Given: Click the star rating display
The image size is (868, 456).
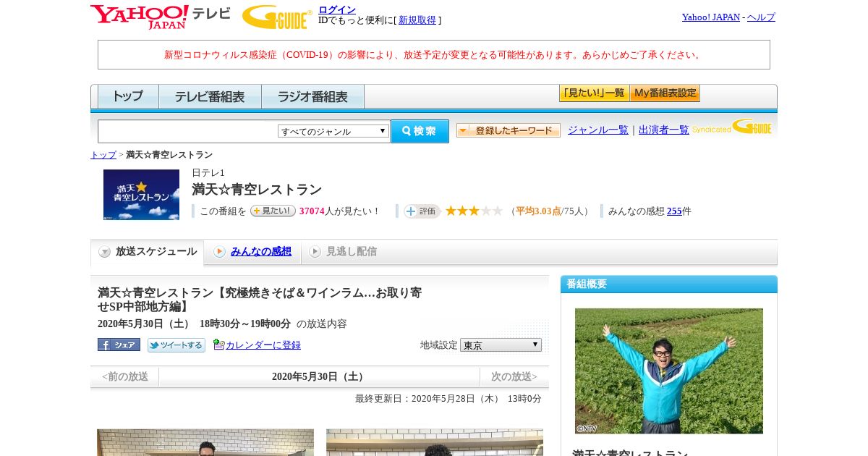Looking at the screenshot, I should (x=474, y=211).
